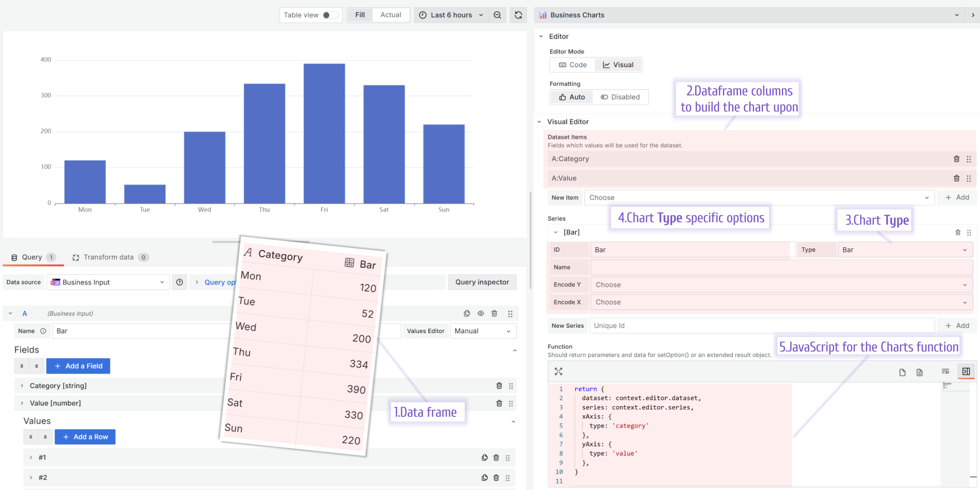Switch sizing from Fill to Actual

point(390,15)
